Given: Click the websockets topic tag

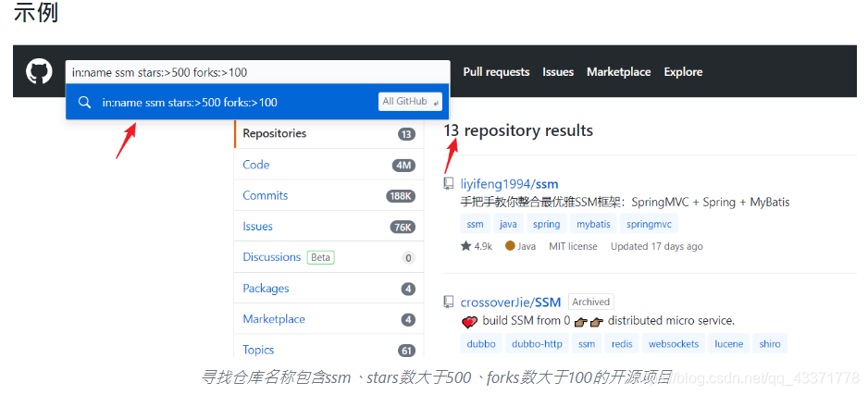Looking at the screenshot, I should coord(674,343).
